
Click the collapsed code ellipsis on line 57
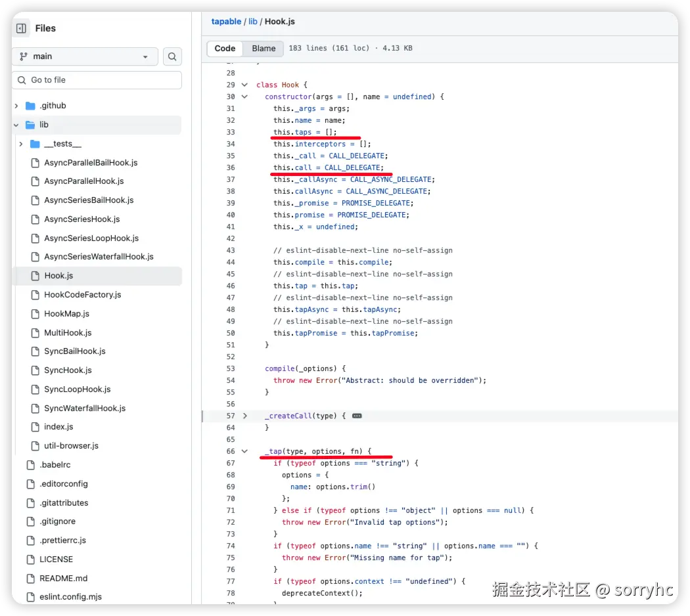(x=357, y=416)
